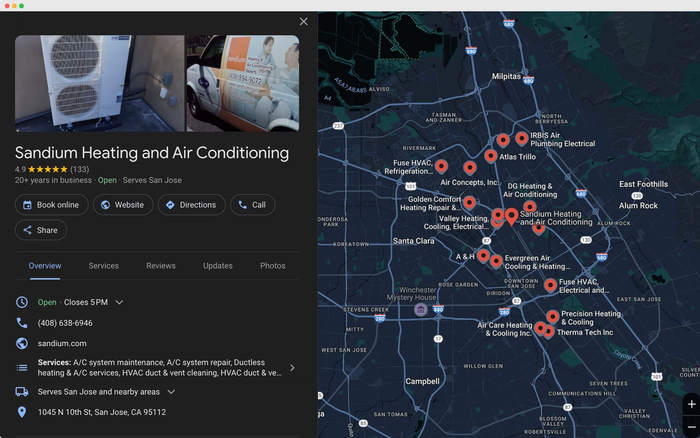Select the DG Heating & Air Conditioning pin
700x438 pixels.
click(530, 206)
